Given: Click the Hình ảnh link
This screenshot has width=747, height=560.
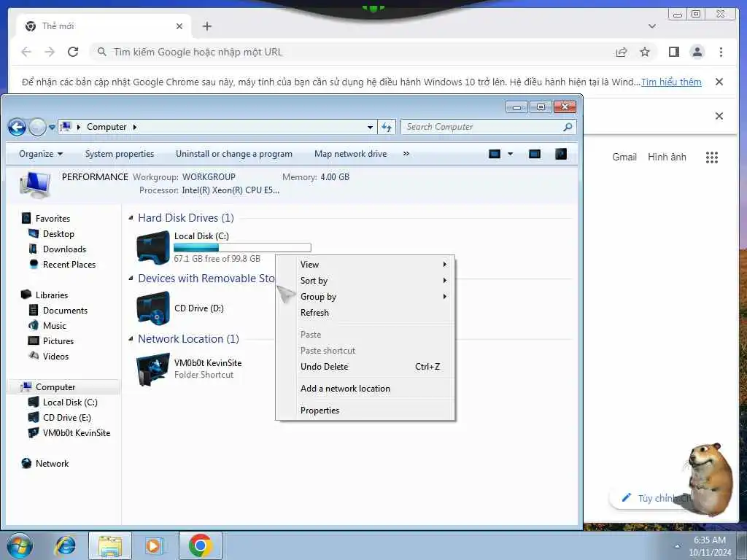Looking at the screenshot, I should tap(667, 157).
